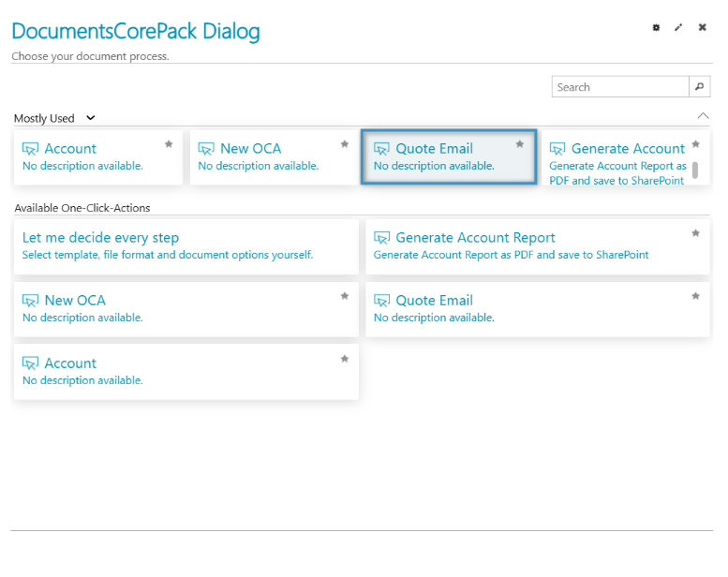Viewport: 728px width, 577px height.
Task: Toggle favorite star on Available New OCA
Action: click(x=344, y=296)
